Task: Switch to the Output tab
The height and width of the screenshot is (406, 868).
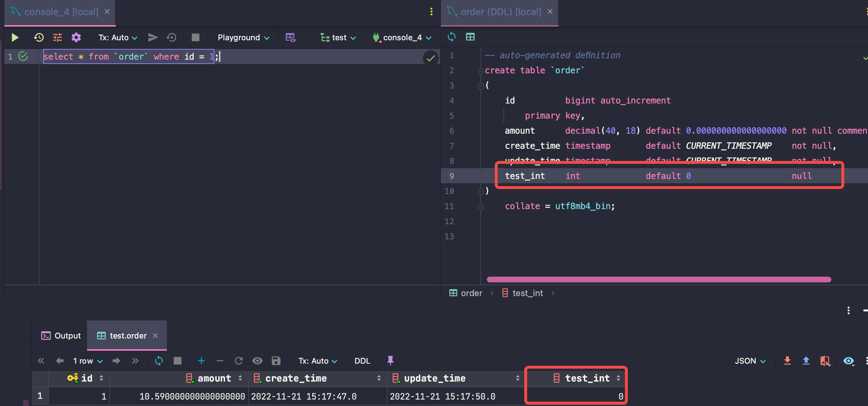Action: tap(61, 336)
